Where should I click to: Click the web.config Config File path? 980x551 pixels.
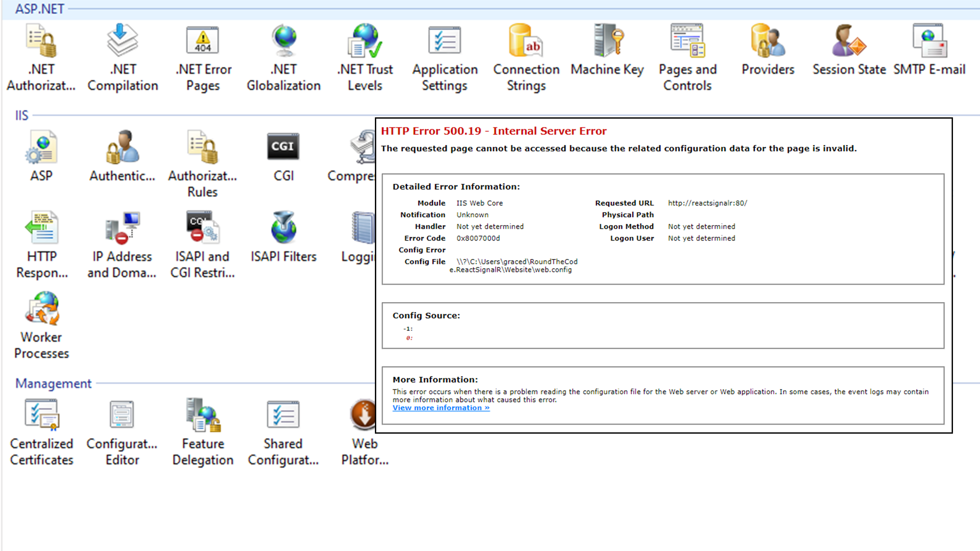coord(513,266)
